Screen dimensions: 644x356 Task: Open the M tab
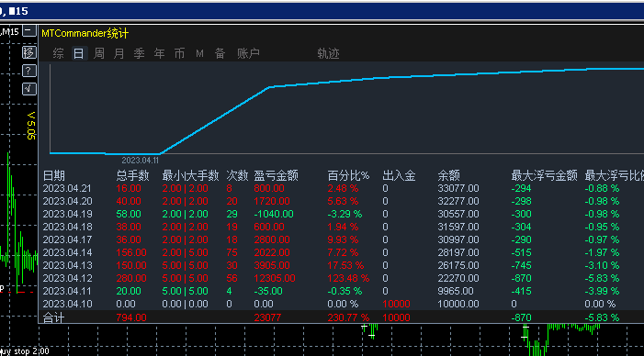199,53
